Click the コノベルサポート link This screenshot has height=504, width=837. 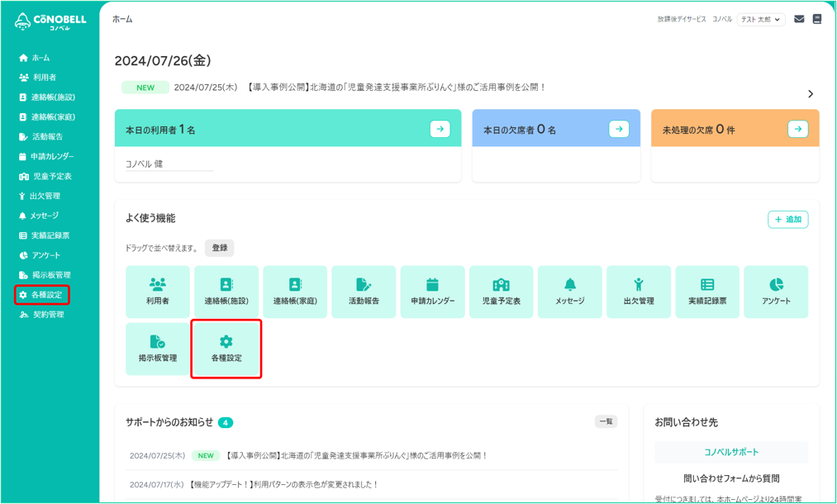point(731,452)
